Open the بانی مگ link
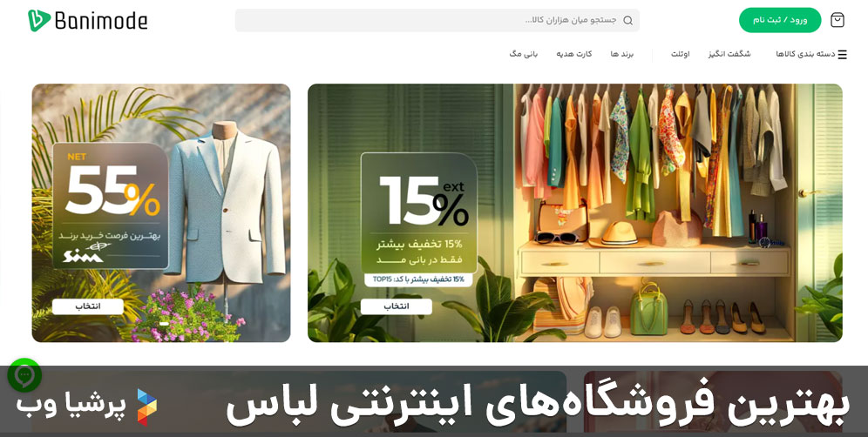The width and height of the screenshot is (868, 437). [x=524, y=54]
